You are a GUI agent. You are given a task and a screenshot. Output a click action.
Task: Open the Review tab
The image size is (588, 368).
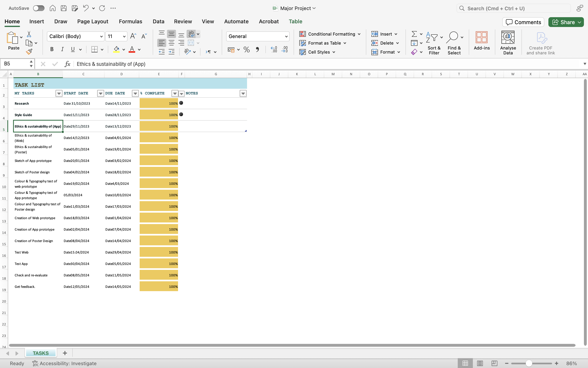(x=183, y=21)
